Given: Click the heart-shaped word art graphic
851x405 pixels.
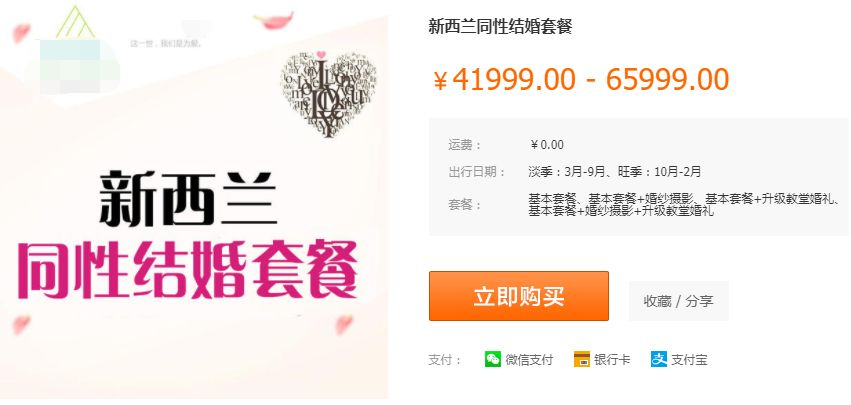Looking at the screenshot, I should [x=328, y=93].
